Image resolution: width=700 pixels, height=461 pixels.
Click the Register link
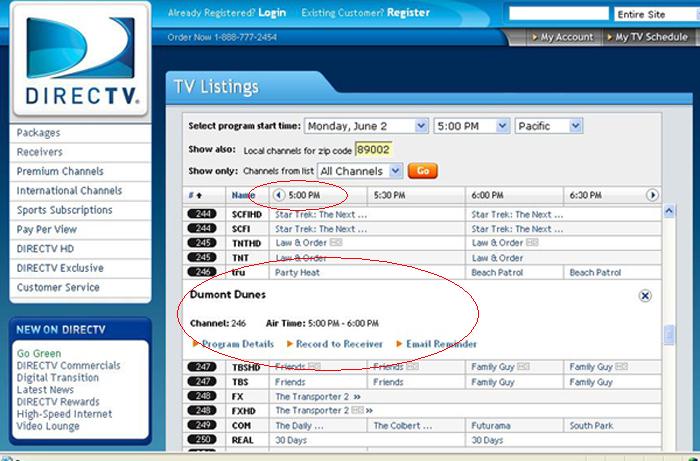click(408, 13)
